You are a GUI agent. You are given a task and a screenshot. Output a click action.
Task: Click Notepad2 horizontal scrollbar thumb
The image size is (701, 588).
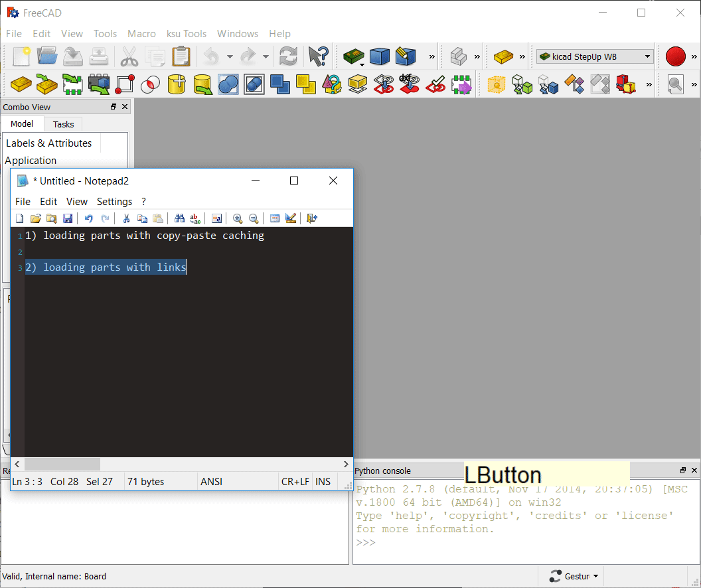[x=62, y=465]
